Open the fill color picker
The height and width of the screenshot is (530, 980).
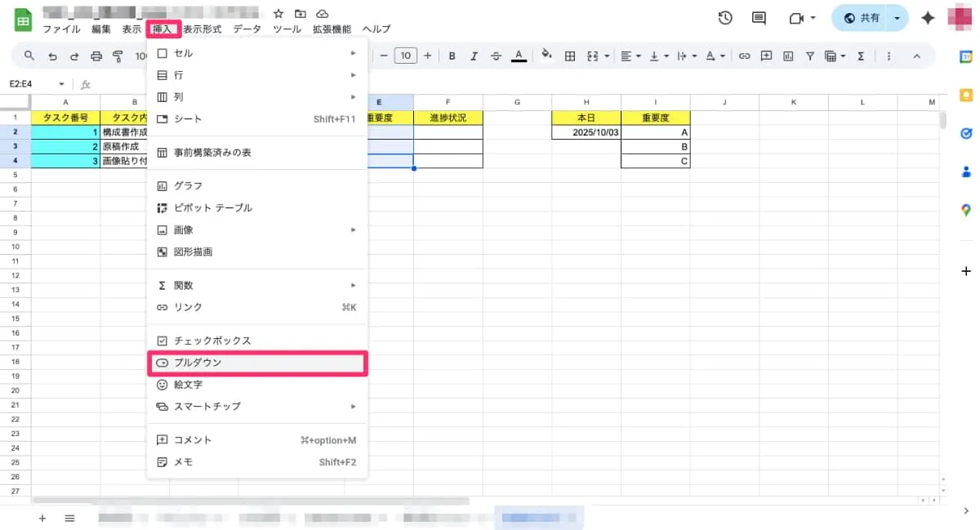click(547, 56)
